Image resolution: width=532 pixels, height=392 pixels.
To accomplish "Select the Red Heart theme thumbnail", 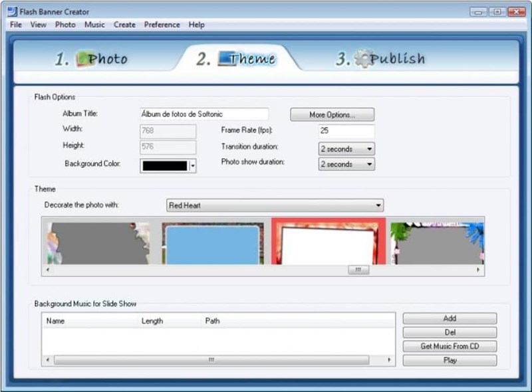I will pyautogui.click(x=329, y=241).
